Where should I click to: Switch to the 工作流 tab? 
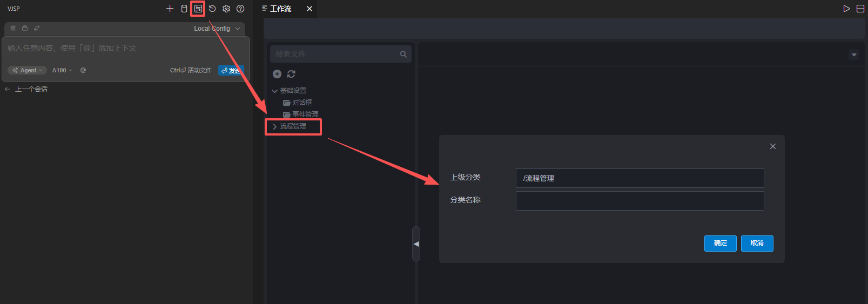click(x=280, y=9)
